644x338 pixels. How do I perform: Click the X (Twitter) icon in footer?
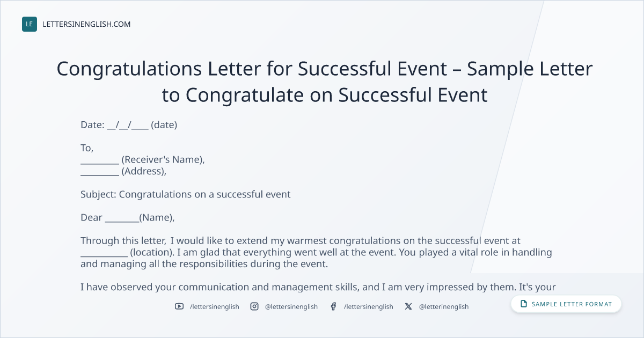408,306
